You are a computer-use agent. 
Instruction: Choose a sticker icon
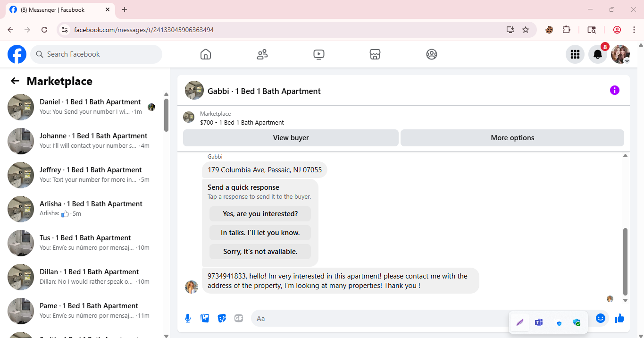(222, 318)
